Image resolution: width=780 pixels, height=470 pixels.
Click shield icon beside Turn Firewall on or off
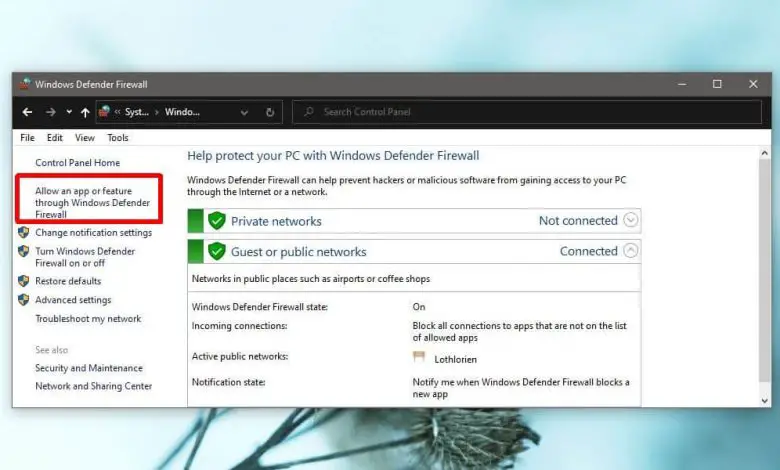click(23, 251)
